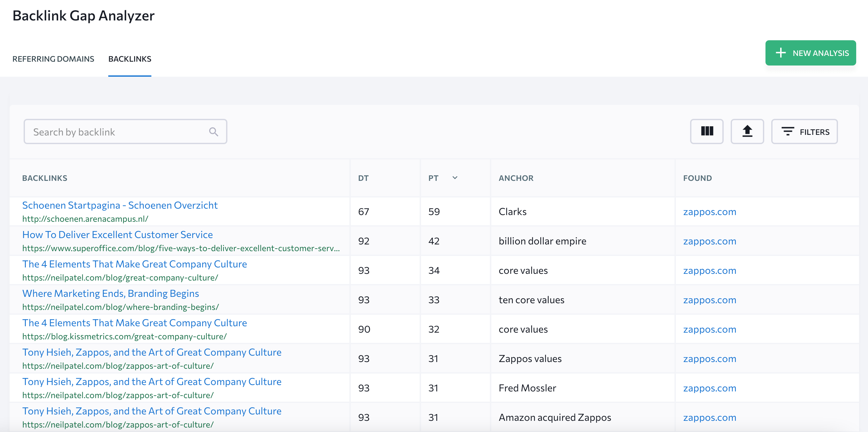Click PT value 33
This screenshot has height=432, width=868.
[x=434, y=300]
